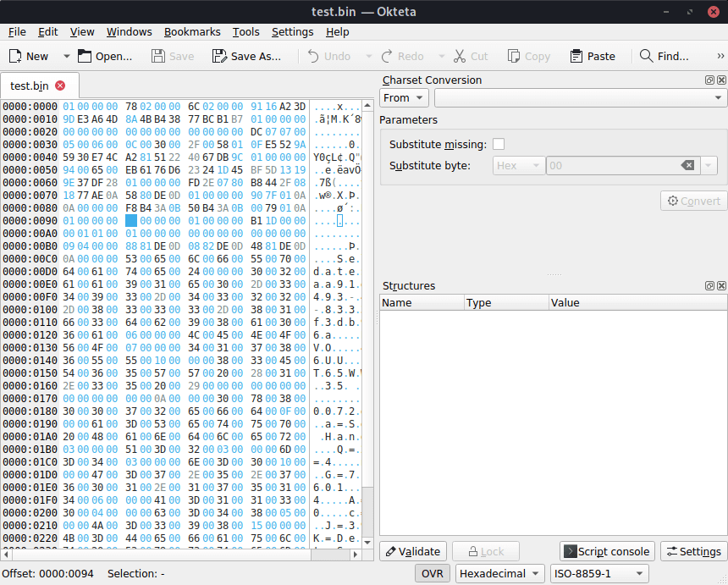This screenshot has width=728, height=585.
Task: Open the Help menu
Action: point(338,31)
